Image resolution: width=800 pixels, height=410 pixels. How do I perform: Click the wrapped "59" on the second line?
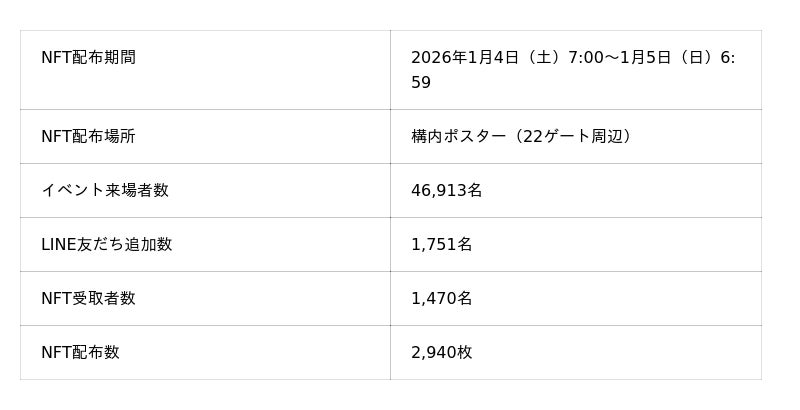(x=421, y=83)
